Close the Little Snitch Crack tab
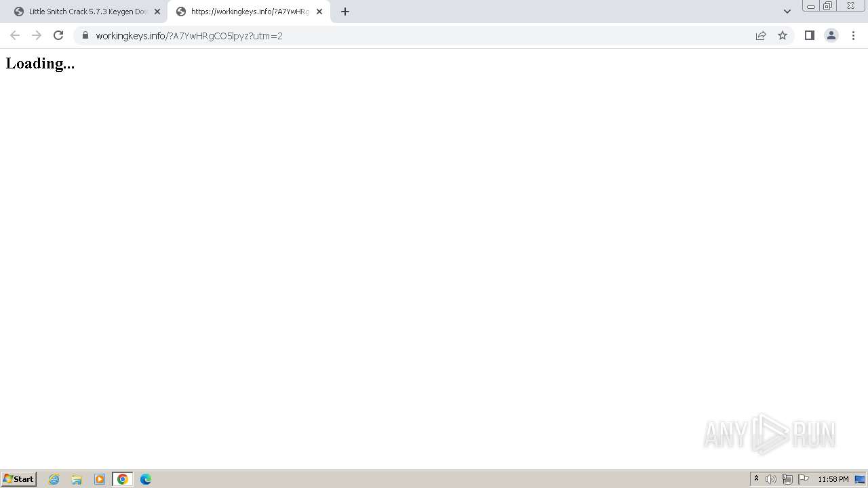 [x=157, y=12]
